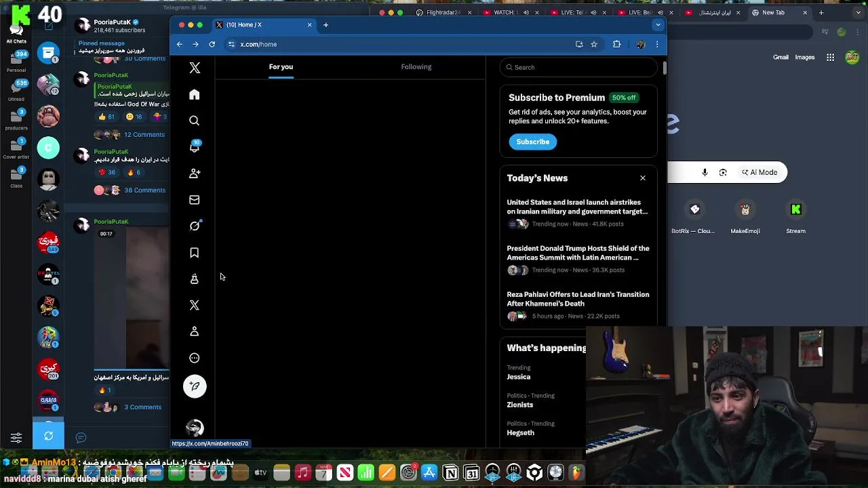The width and height of the screenshot is (868, 488).
Task: Open Telegram Cover artist folder
Action: pos(16,148)
